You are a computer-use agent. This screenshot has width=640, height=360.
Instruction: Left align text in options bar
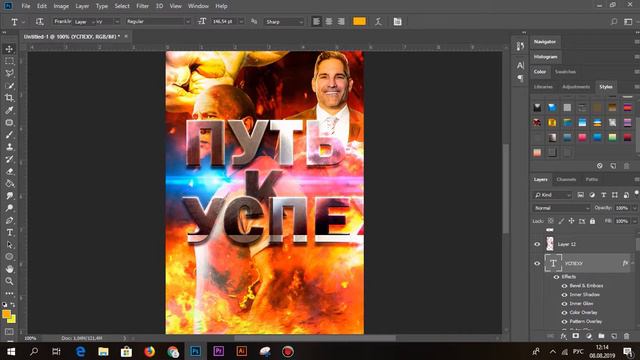point(316,22)
